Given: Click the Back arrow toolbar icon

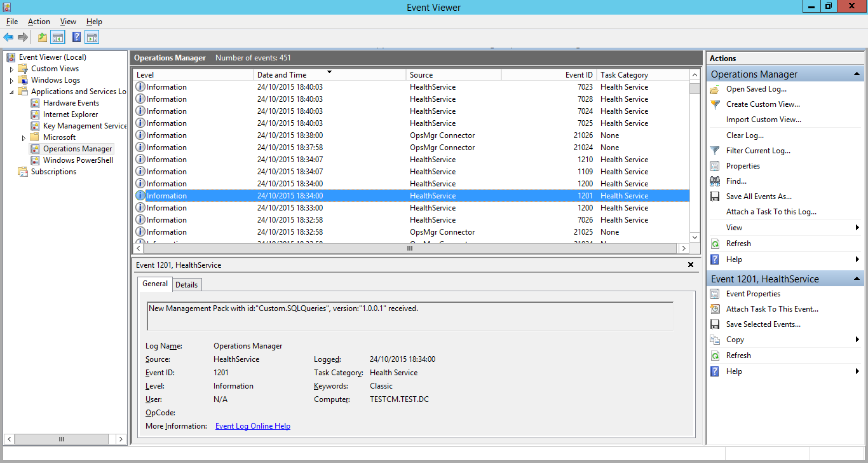Looking at the screenshot, I should [8, 38].
